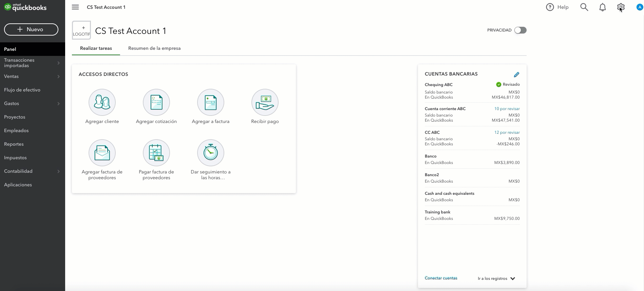Image resolution: width=644 pixels, height=291 pixels.
Task: Select Panel in the sidebar
Action: pos(33,49)
